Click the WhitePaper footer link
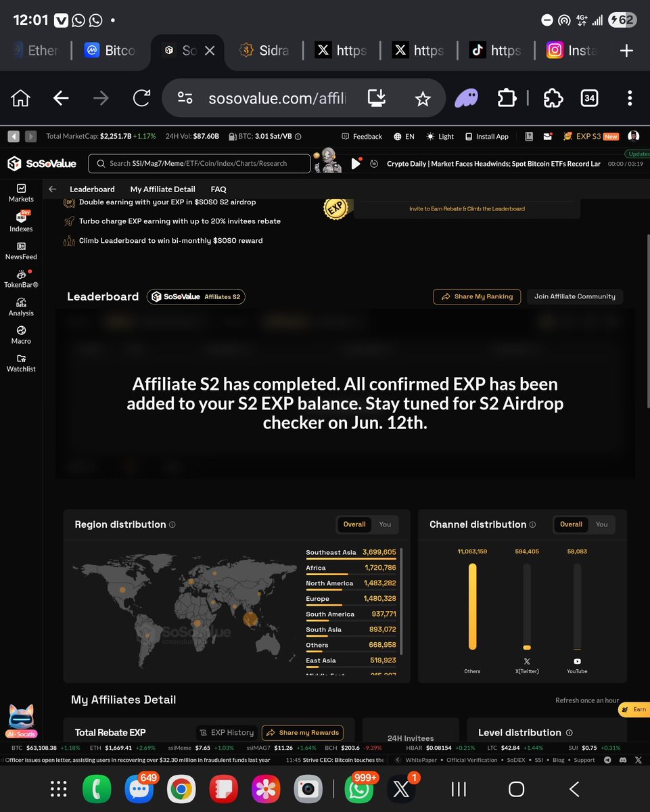The width and height of the screenshot is (650, 812). [x=421, y=760]
